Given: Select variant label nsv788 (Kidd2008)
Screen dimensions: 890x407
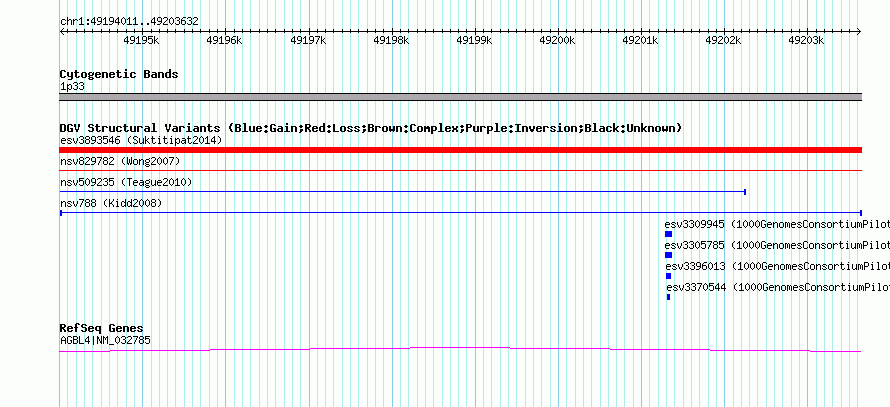Looking at the screenshot, I should 111,203.
